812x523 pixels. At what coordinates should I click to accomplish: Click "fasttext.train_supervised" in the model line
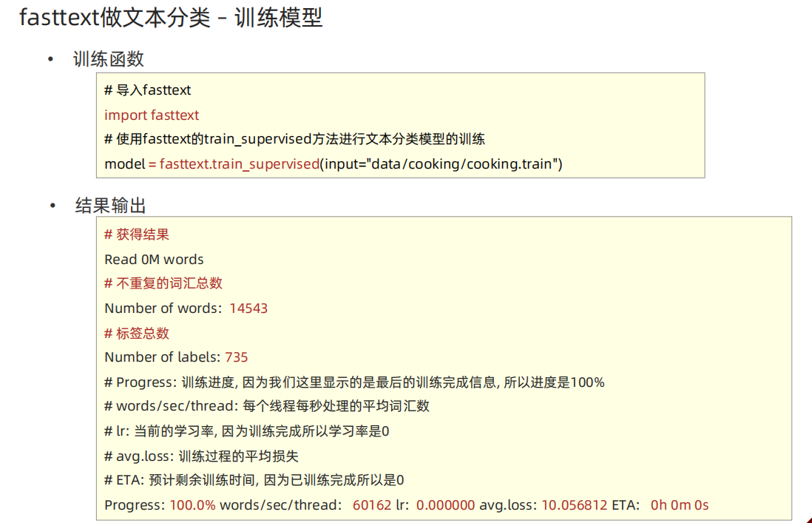point(240,164)
